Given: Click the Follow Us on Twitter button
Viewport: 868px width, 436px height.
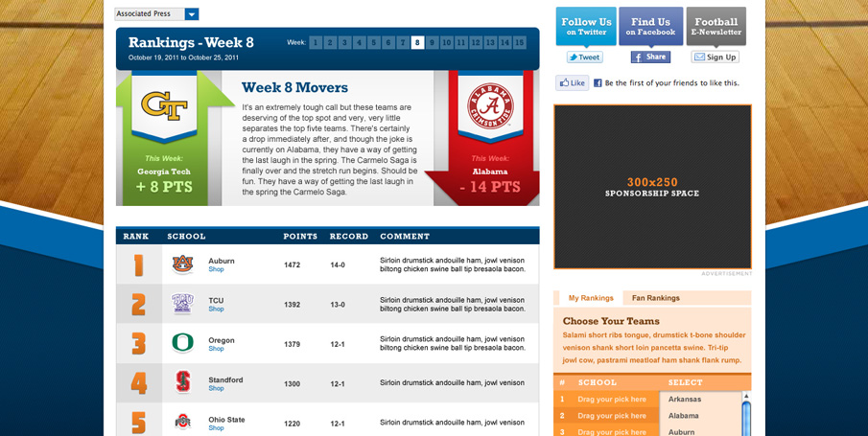Looking at the screenshot, I should (x=586, y=26).
